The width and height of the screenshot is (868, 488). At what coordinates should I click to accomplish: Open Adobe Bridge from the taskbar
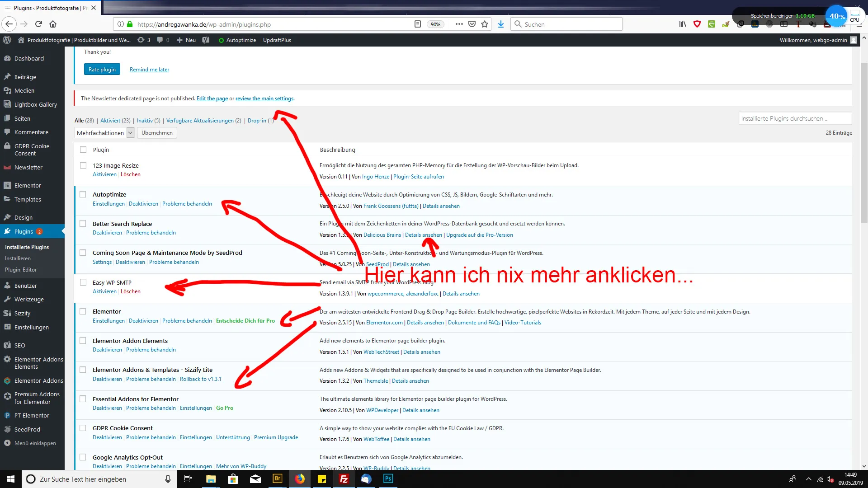278,479
